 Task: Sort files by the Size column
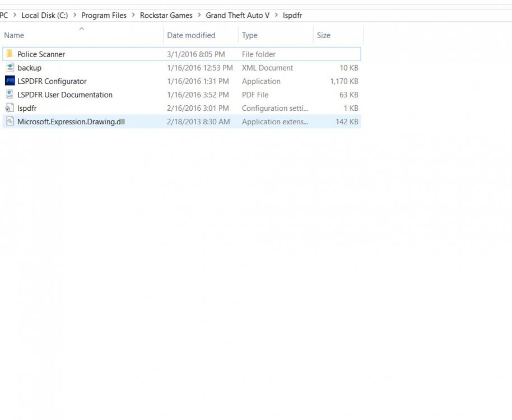point(324,35)
